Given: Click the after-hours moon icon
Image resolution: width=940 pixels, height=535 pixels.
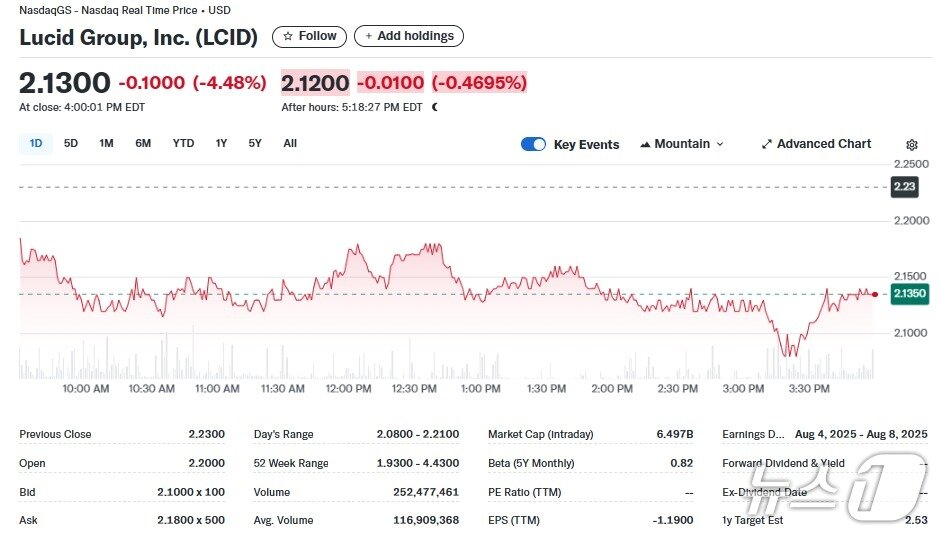Looking at the screenshot, I should click(434, 107).
